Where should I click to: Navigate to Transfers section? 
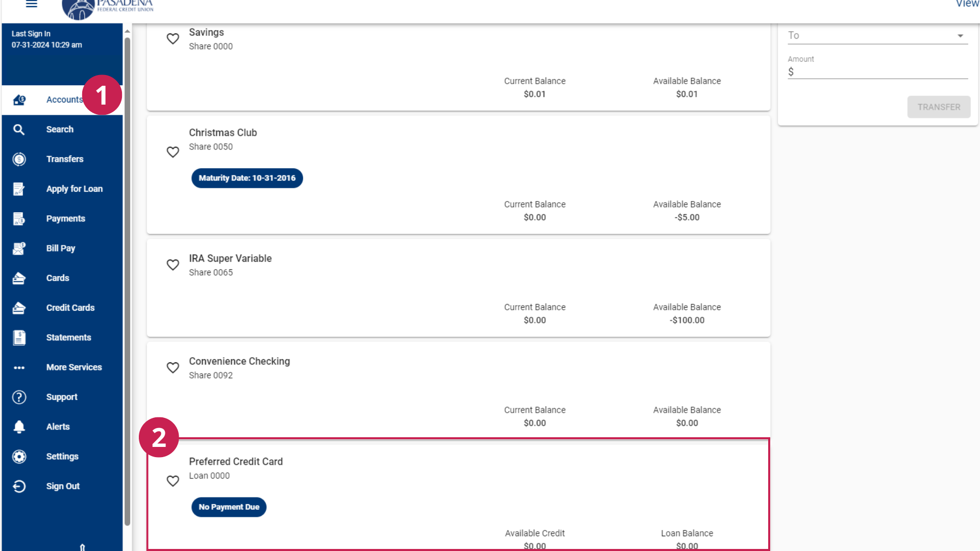coord(65,159)
